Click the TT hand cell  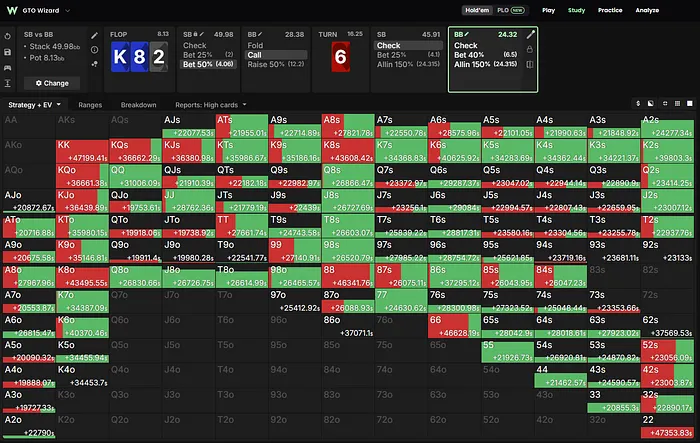click(242, 226)
